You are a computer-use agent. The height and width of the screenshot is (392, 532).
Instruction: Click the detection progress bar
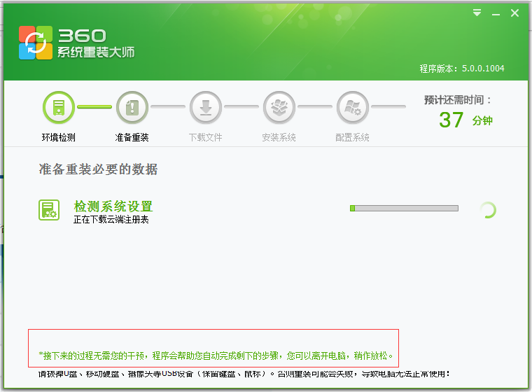[404, 208]
